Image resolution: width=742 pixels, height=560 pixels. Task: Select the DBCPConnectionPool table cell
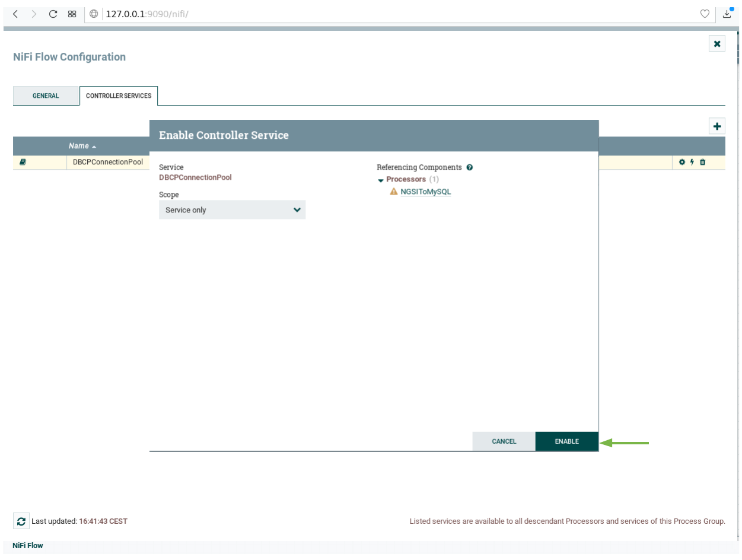pos(108,162)
